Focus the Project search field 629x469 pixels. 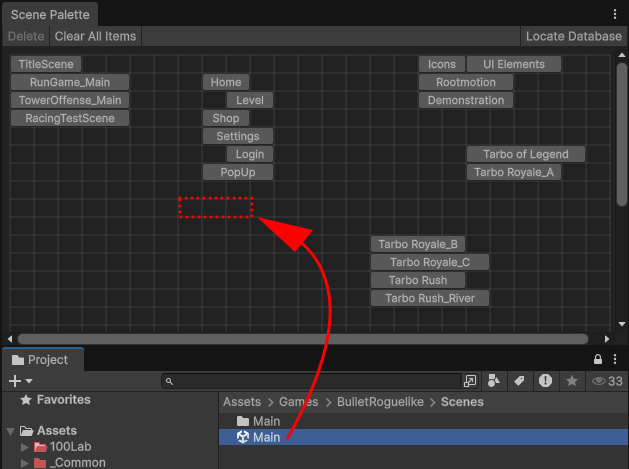pyautogui.click(x=311, y=381)
